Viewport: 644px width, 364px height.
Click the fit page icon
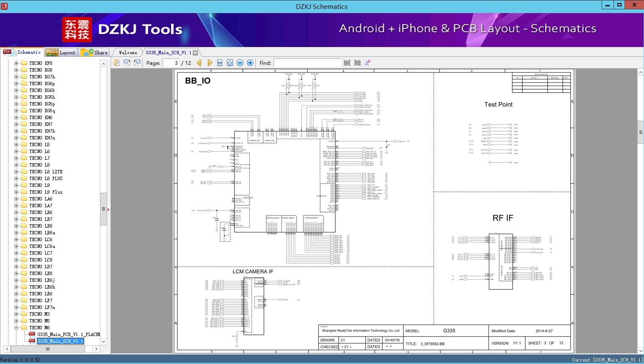230,63
